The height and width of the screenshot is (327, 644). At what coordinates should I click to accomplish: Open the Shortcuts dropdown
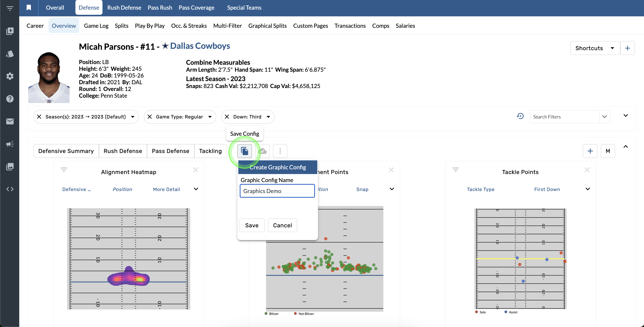click(x=595, y=48)
